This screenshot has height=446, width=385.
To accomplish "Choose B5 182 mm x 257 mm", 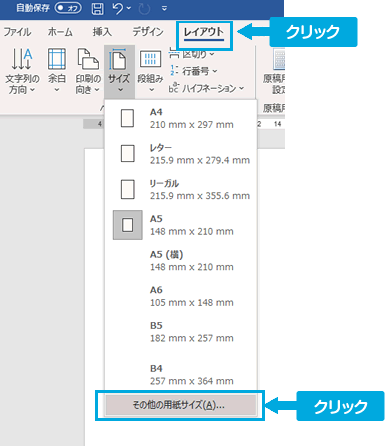I will (180, 332).
